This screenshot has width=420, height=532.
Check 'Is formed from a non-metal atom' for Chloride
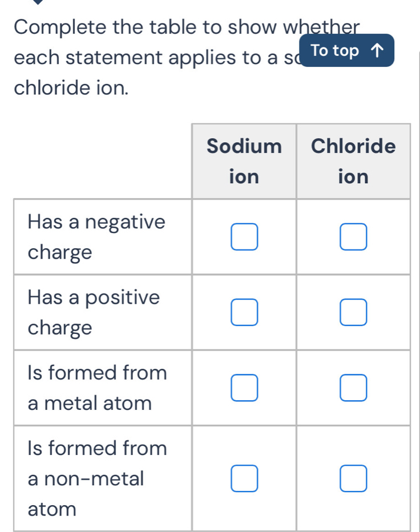click(353, 479)
